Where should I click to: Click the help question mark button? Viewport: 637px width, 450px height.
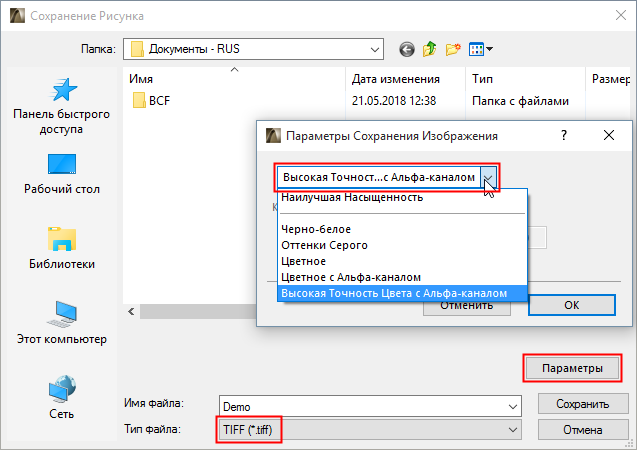564,135
